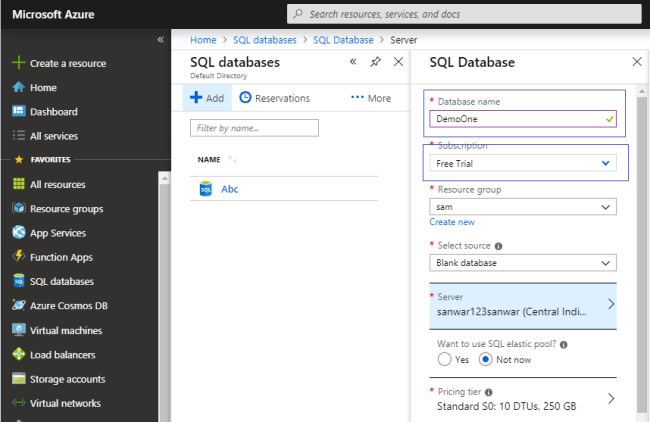Click the Abc SQL database icon
Viewport: 650px width, 422px height.
click(x=206, y=189)
